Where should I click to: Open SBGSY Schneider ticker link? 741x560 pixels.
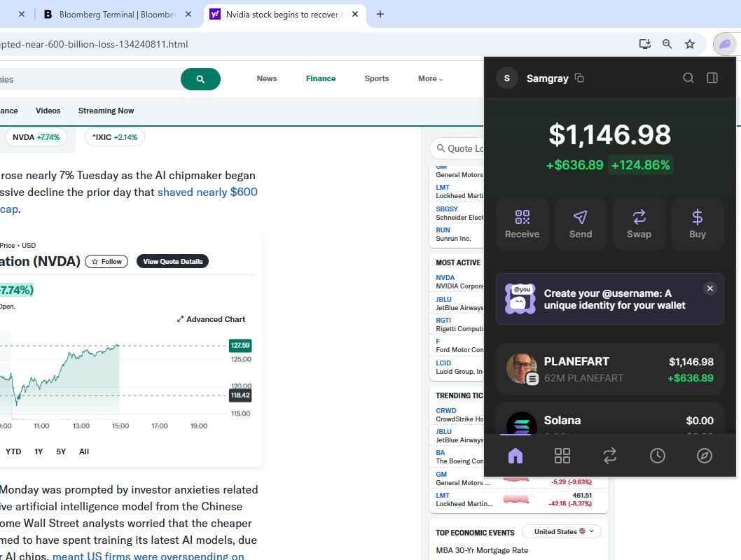(x=447, y=209)
